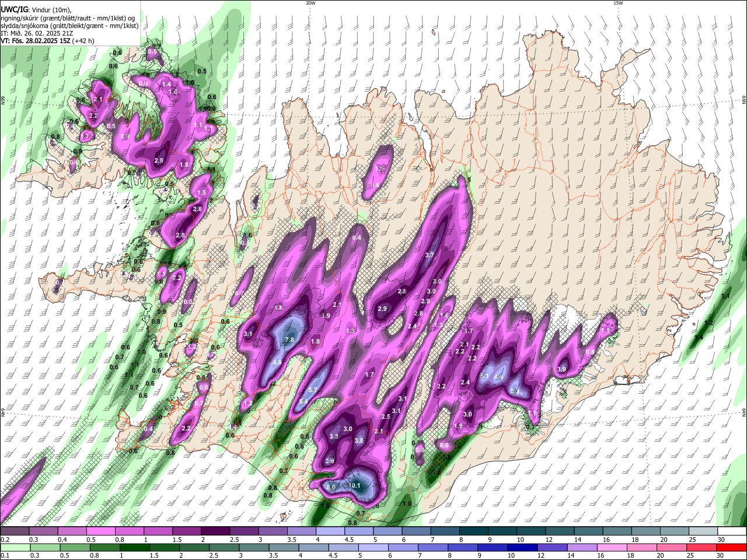Pick the dark magenta 1.5 snow swatch
Screen dimensions: 747x560
click(x=186, y=531)
